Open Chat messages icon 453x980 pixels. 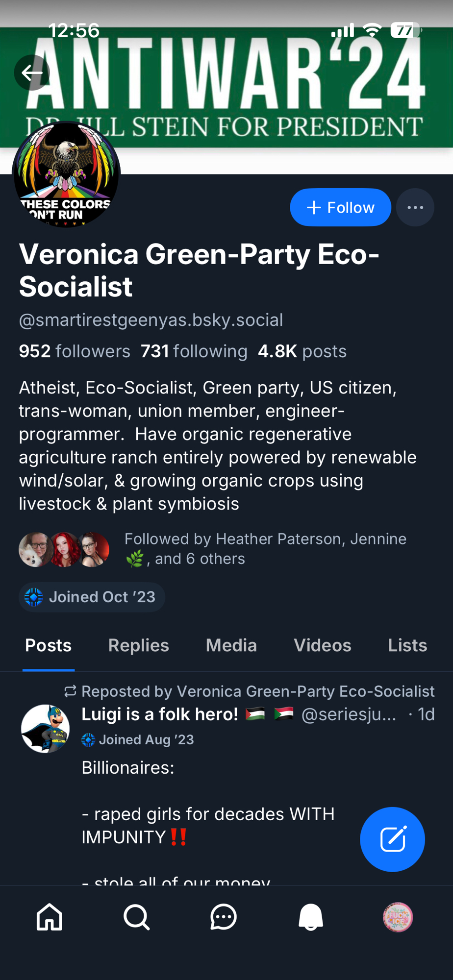coord(224,917)
